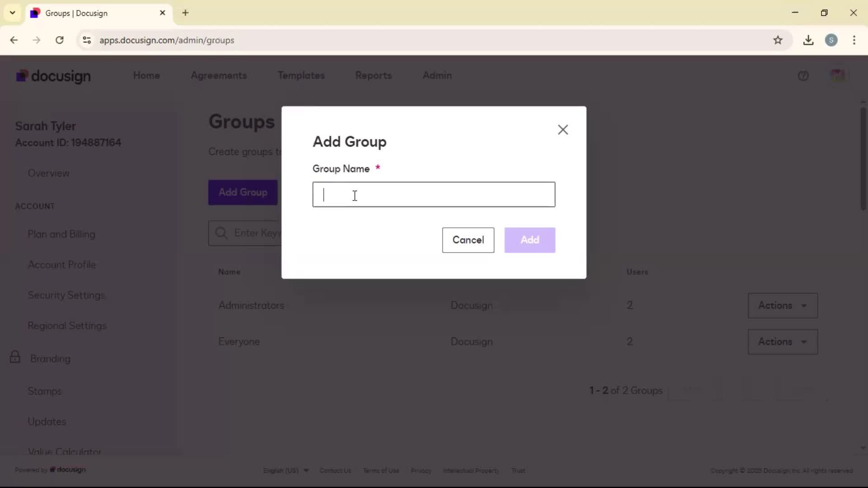Click the Add button in dialog
This screenshot has height=488, width=868.
529,240
